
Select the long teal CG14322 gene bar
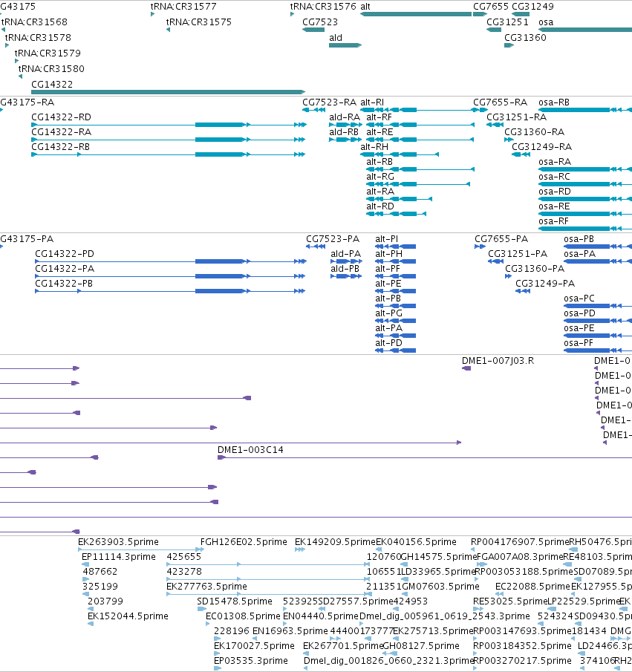(x=168, y=92)
